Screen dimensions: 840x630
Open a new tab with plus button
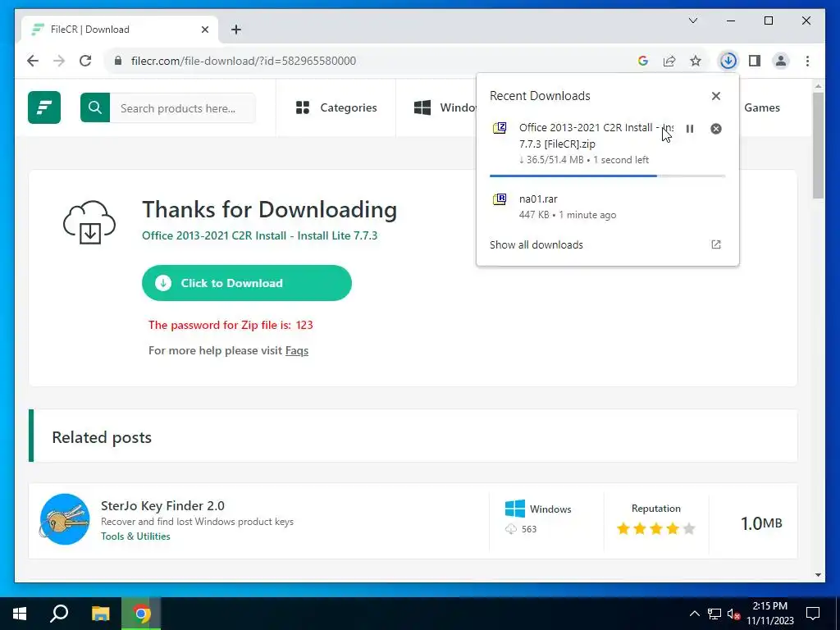[236, 30]
